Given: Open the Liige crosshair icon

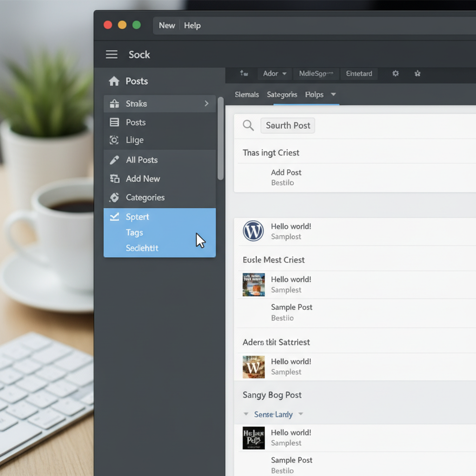Looking at the screenshot, I should [x=115, y=140].
